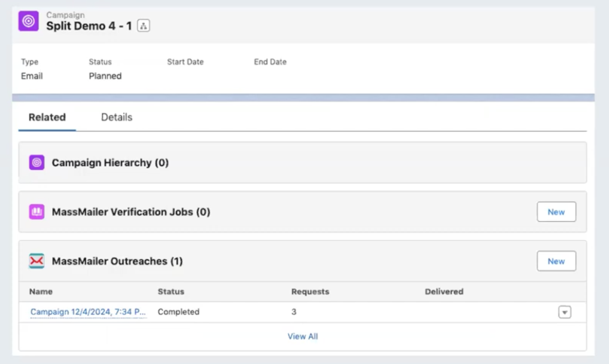This screenshot has width=609, height=364.
Task: Click the MassMailer Outreaches envelope icon
Action: click(37, 261)
